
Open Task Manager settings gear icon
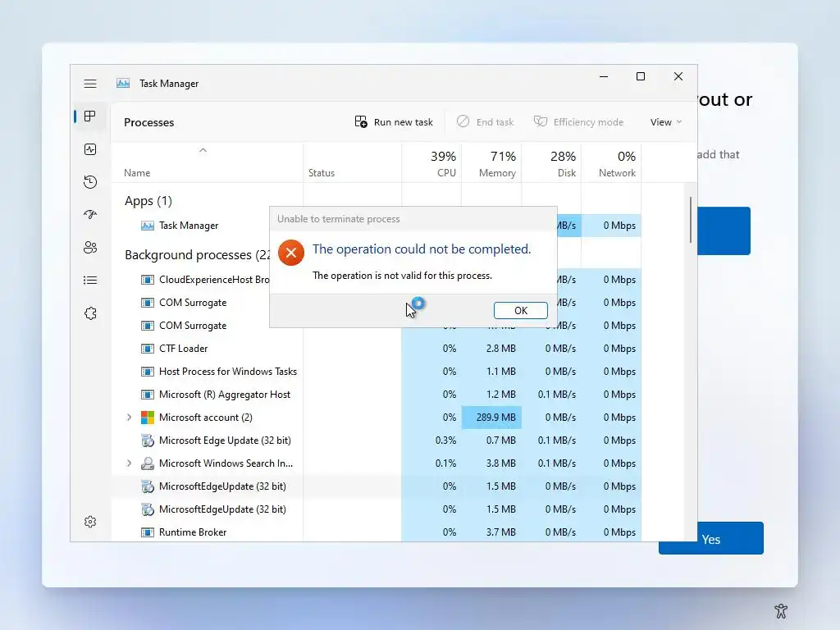tap(90, 522)
